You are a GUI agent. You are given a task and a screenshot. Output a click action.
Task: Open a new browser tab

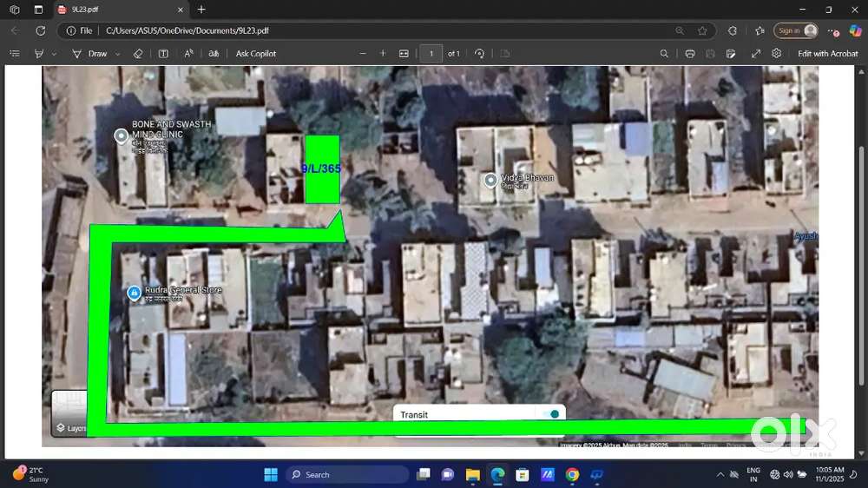(201, 10)
